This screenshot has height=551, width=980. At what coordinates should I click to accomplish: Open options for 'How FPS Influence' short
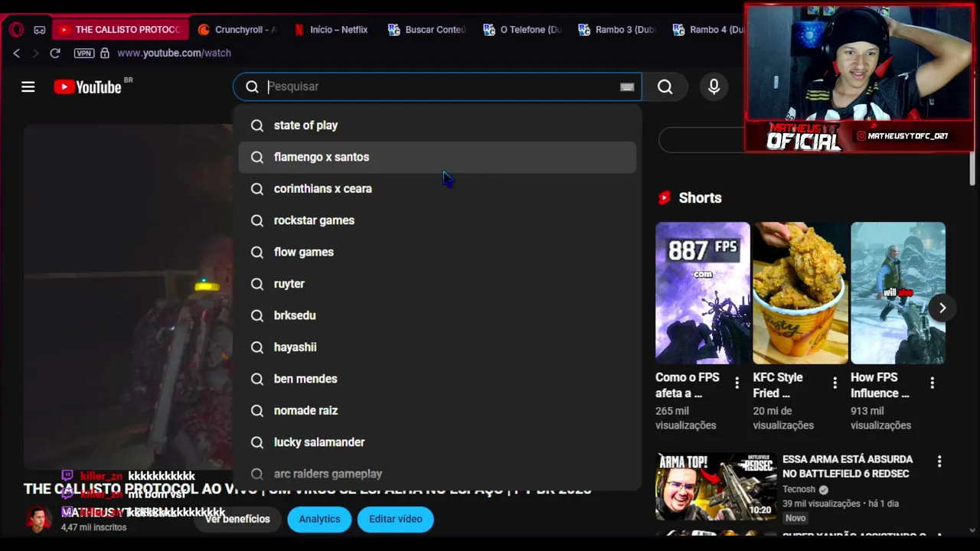[933, 382]
